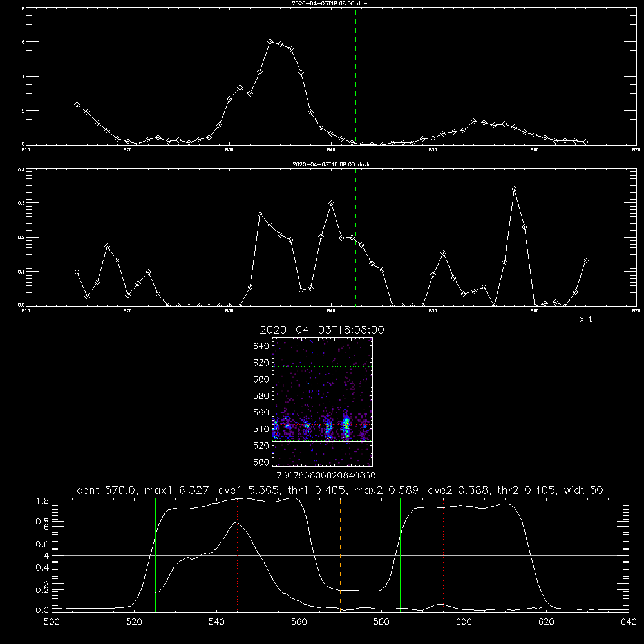Click "widt 50" in the stats line

(x=583, y=490)
